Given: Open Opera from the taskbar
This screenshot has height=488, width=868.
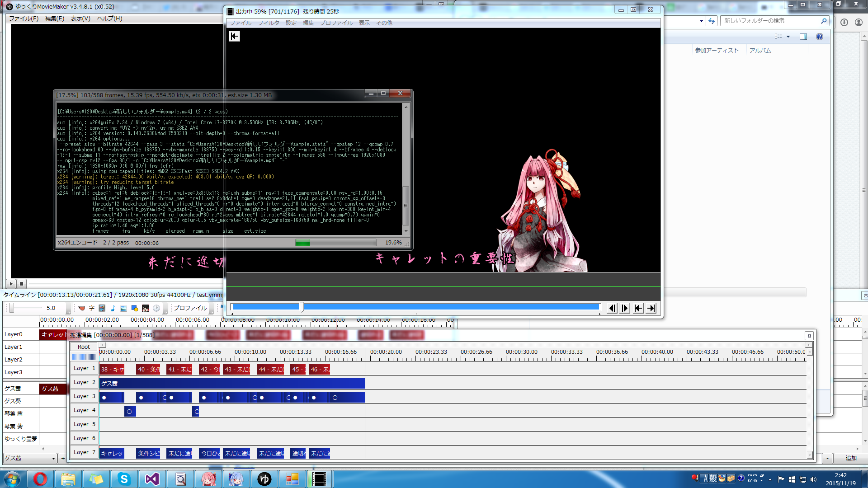Looking at the screenshot, I should (x=40, y=479).
